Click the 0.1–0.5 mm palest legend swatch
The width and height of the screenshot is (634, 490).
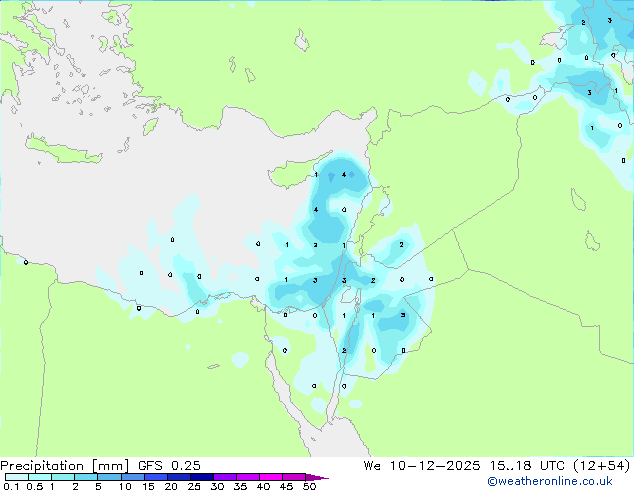coord(17,477)
